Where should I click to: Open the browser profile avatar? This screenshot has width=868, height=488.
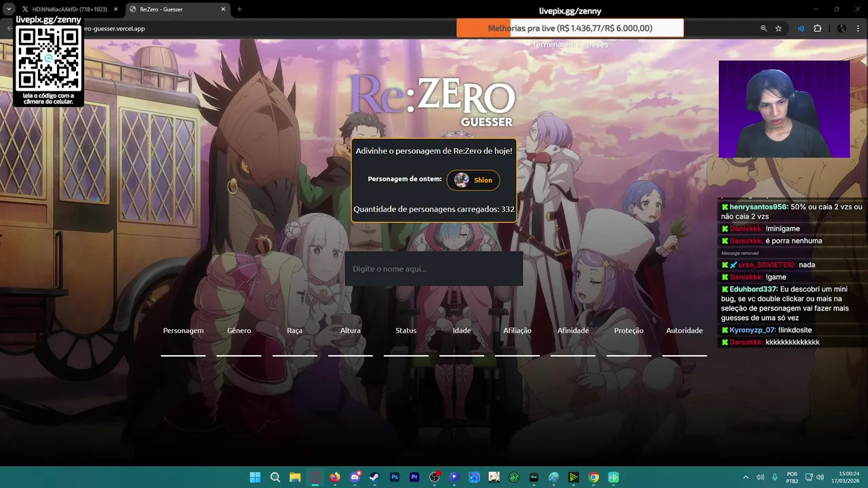click(842, 28)
